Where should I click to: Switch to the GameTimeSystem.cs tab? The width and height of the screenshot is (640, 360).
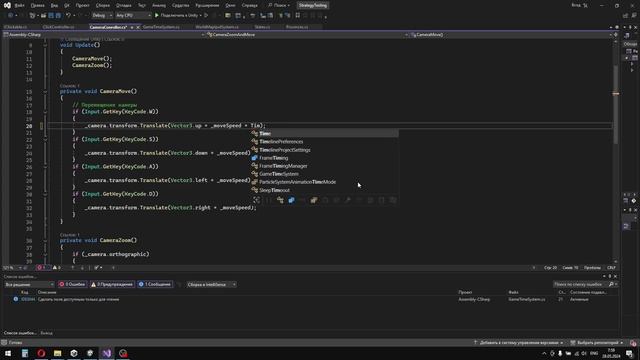pyautogui.click(x=161, y=27)
